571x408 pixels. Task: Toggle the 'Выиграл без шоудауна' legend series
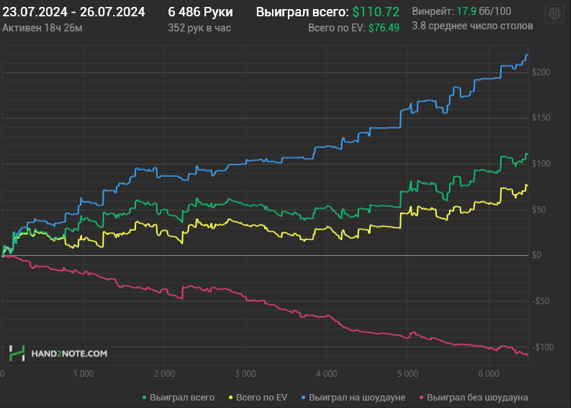coord(474,397)
